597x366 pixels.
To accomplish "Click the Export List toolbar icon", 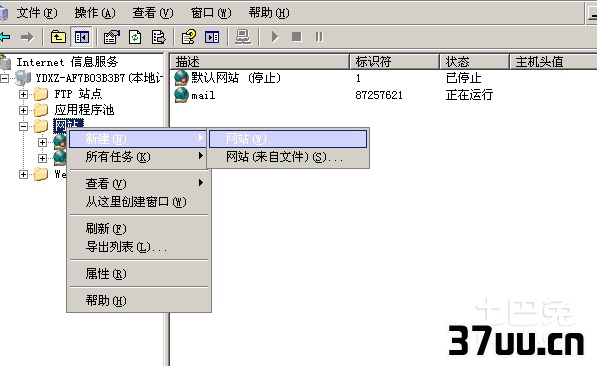I will [158, 37].
